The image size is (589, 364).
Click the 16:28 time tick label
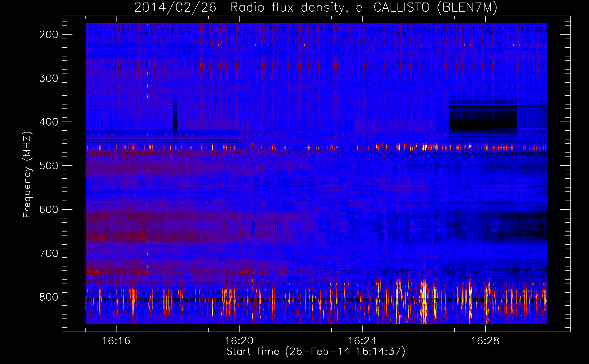point(485,341)
